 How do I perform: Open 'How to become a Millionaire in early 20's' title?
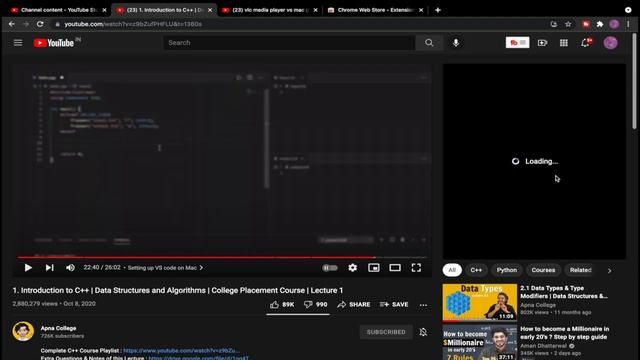pyautogui.click(x=565, y=333)
